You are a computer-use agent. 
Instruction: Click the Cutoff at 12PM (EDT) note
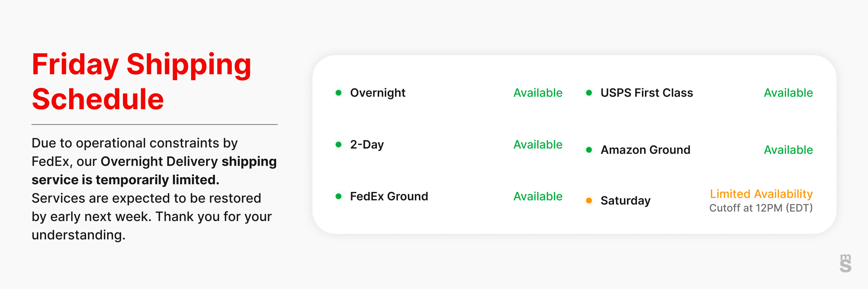pyautogui.click(x=761, y=208)
